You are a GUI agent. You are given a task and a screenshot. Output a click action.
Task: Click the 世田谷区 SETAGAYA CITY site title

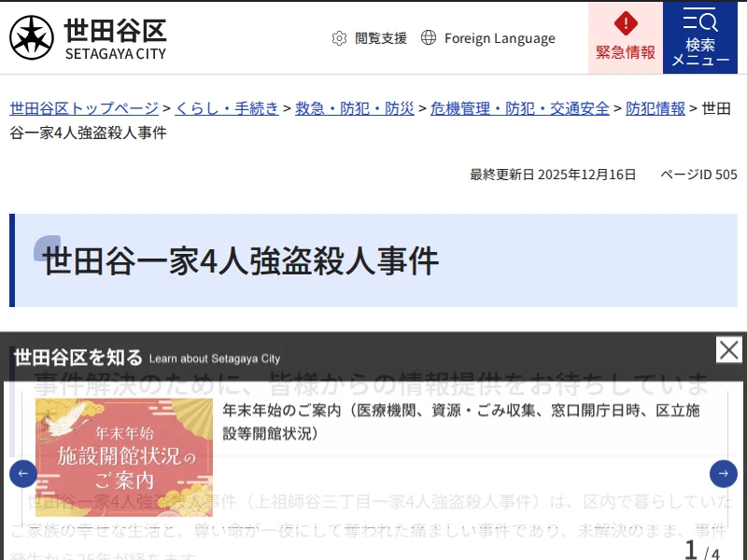coord(115,38)
